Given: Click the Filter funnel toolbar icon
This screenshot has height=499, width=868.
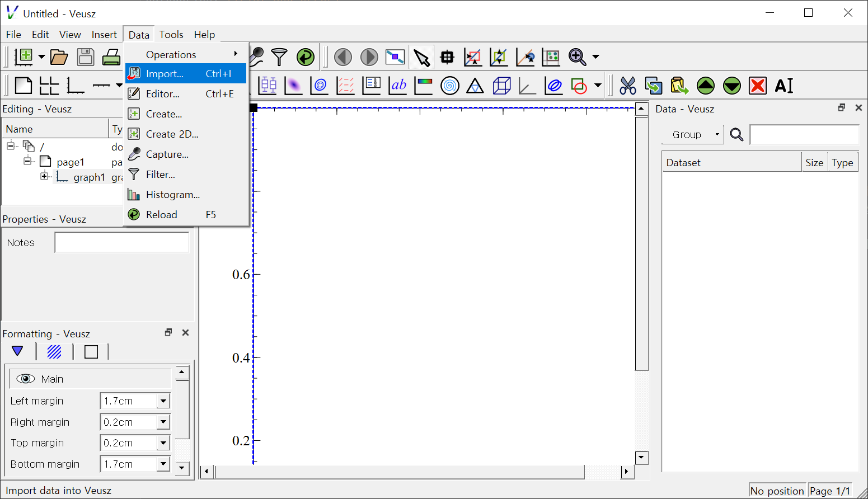Looking at the screenshot, I should (x=279, y=57).
